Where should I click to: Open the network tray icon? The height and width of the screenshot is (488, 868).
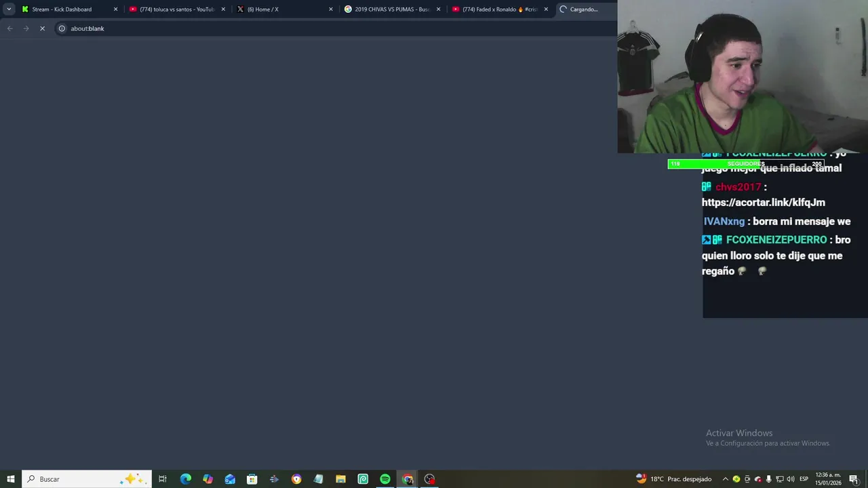pyautogui.click(x=779, y=479)
